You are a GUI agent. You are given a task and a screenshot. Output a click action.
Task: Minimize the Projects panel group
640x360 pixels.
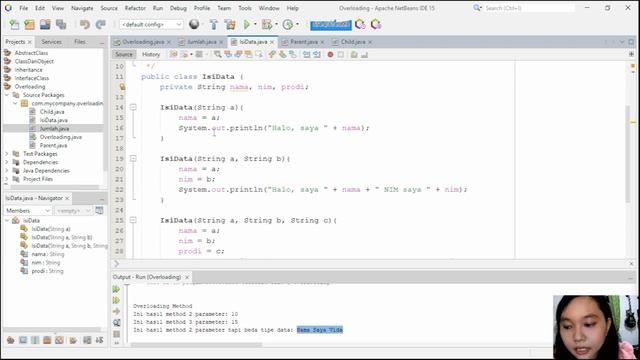point(102,42)
